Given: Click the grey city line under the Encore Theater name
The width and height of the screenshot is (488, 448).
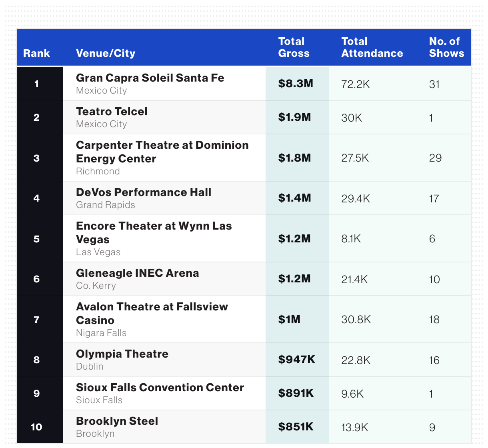Looking at the screenshot, I should (x=98, y=252).
